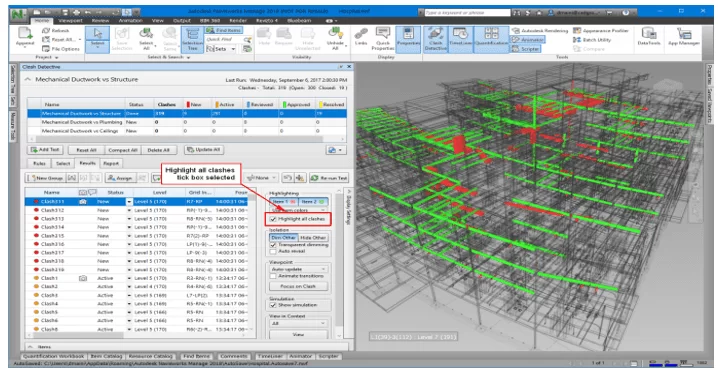
Task: Launch Autodesk Rendering
Action: 539,31
